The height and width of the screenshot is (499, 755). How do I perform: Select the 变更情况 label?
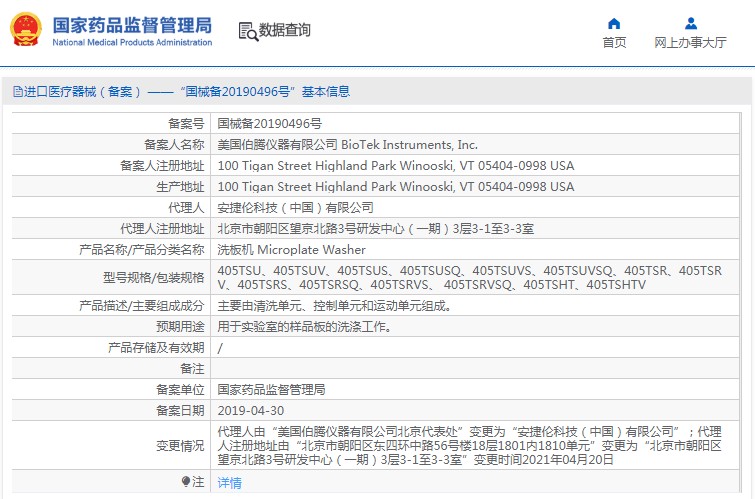pos(180,446)
